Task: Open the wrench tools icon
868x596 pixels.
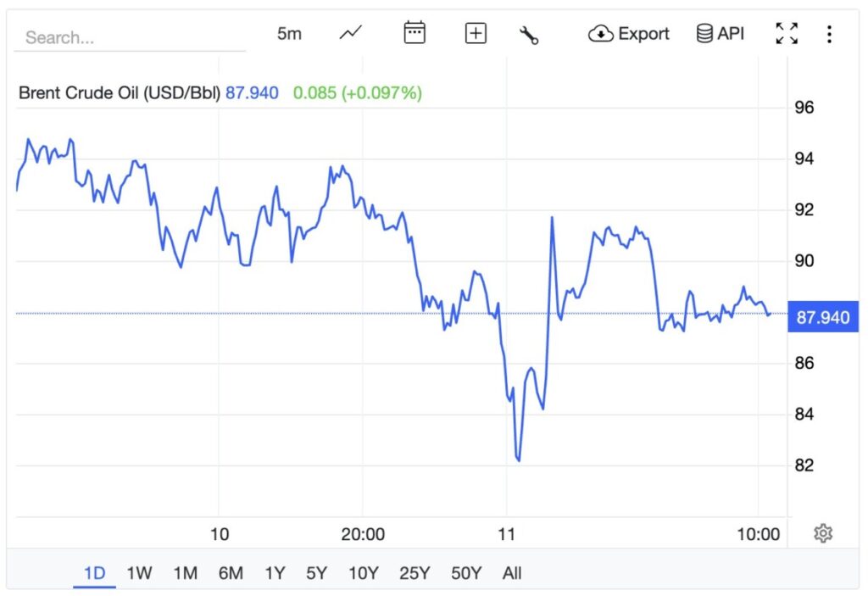Action: click(530, 35)
